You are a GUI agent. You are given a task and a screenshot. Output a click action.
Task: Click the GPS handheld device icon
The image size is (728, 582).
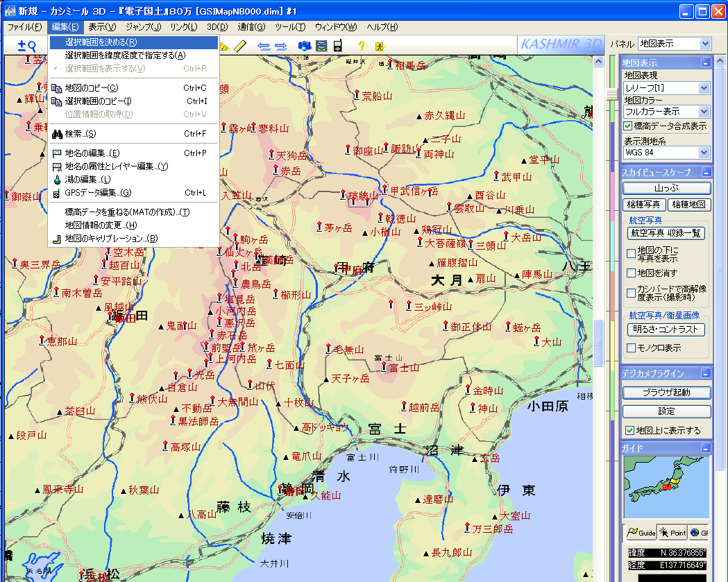point(337,46)
